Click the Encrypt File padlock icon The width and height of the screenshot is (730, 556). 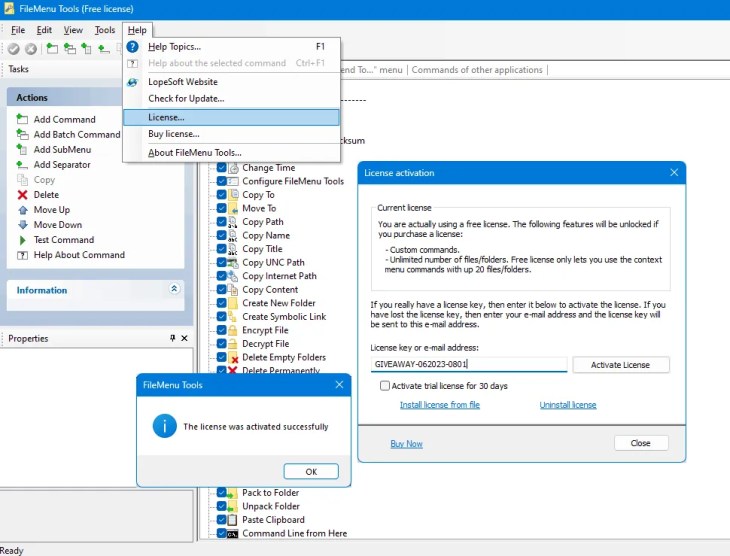click(233, 330)
